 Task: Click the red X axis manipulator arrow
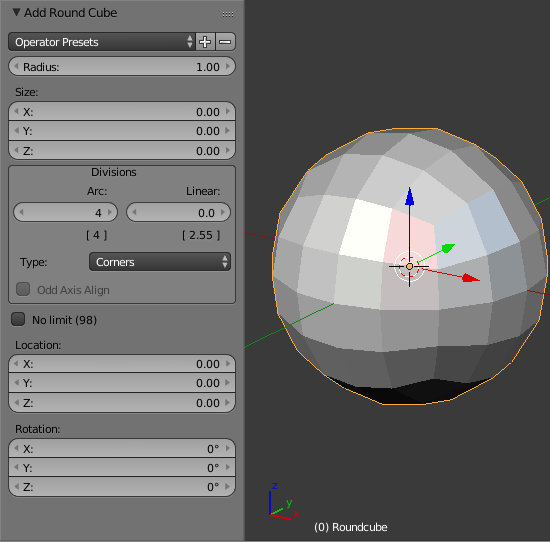point(470,278)
